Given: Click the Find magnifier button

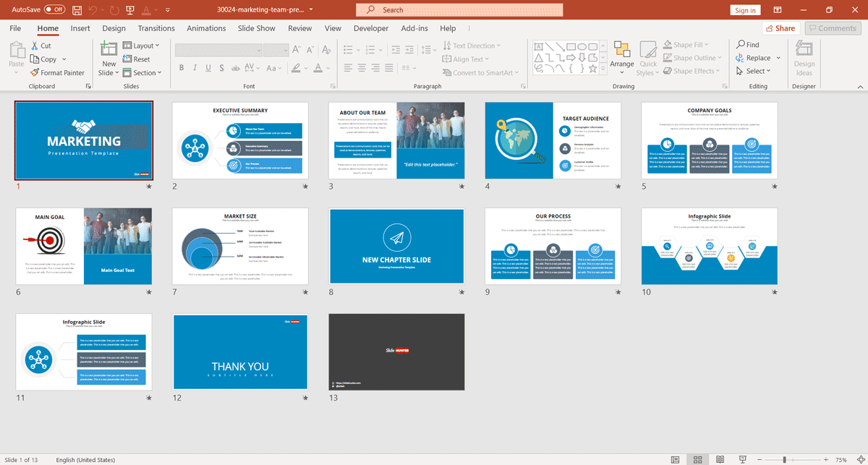Looking at the screenshot, I should click(748, 45).
